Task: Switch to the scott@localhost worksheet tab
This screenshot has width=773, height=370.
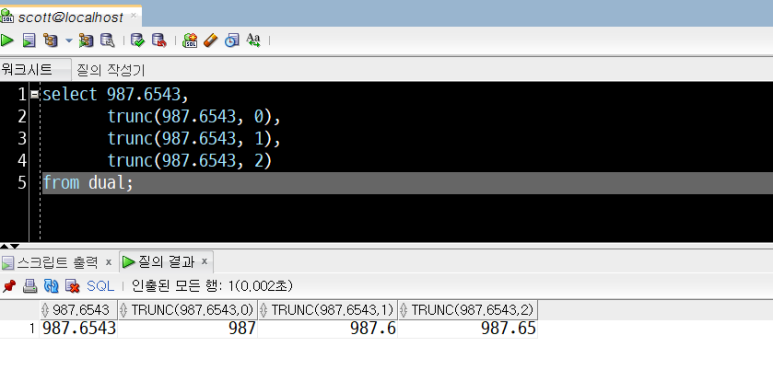Action: (70, 17)
